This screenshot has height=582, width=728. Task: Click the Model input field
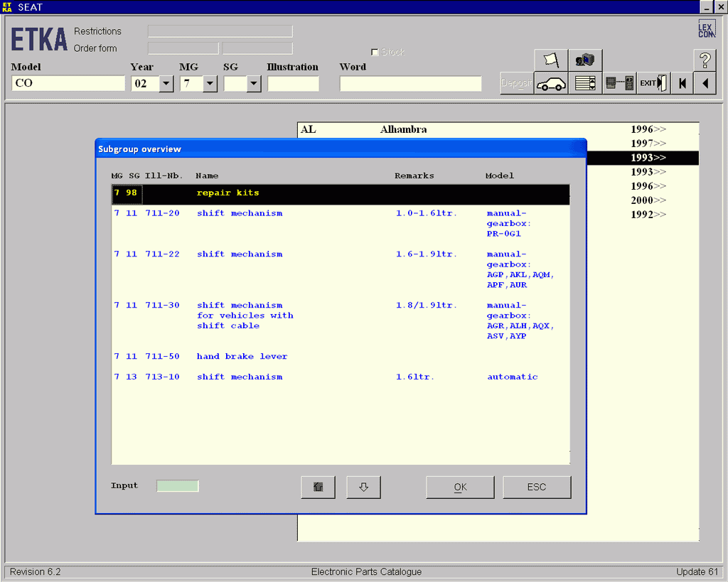tap(68, 83)
